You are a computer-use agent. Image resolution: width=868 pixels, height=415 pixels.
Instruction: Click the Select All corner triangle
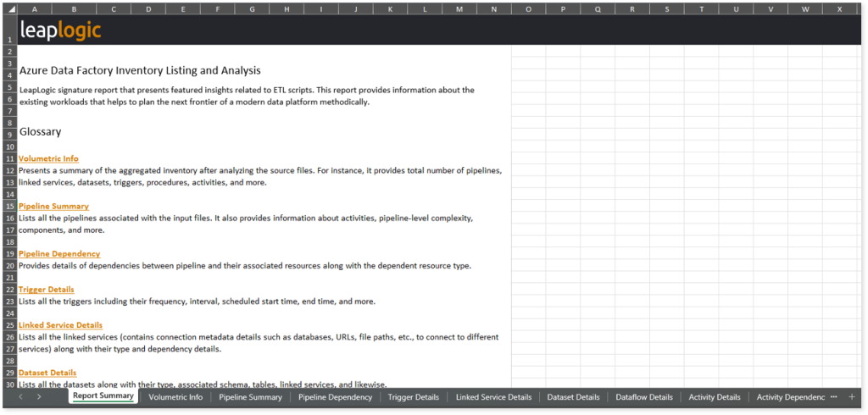(11, 10)
